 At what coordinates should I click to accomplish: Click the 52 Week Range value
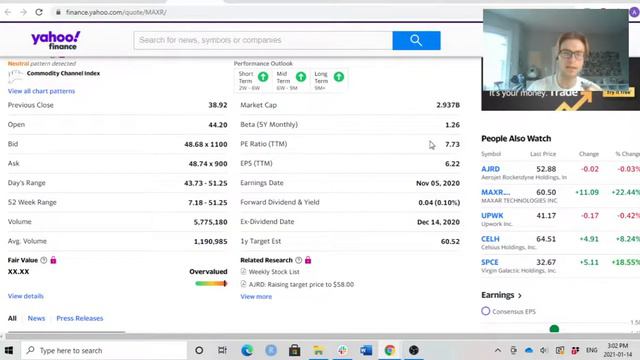tap(208, 202)
